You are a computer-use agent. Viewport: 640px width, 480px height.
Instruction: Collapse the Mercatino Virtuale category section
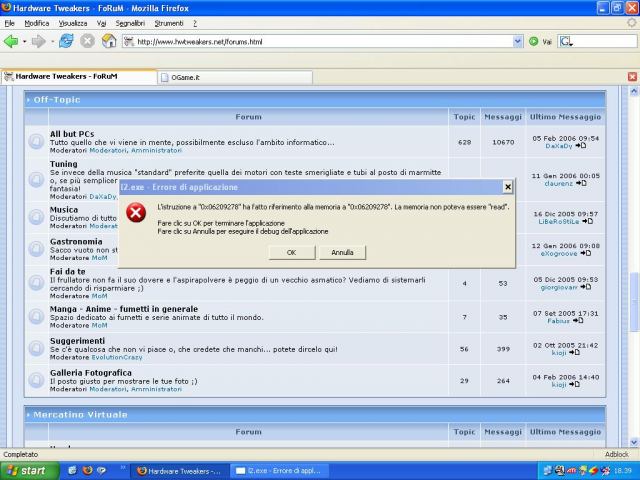click(x=28, y=414)
